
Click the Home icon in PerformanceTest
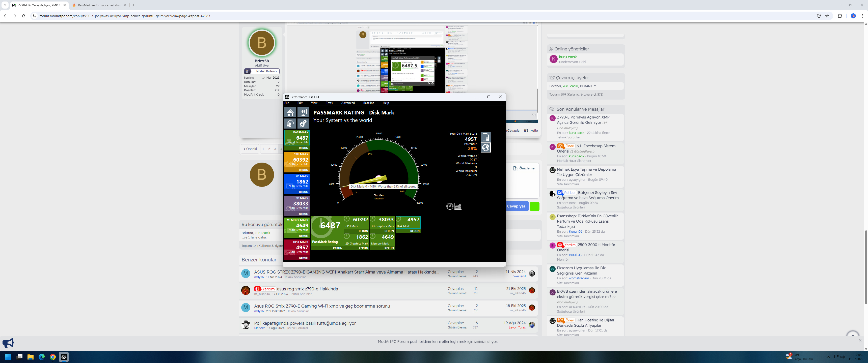pos(290,112)
